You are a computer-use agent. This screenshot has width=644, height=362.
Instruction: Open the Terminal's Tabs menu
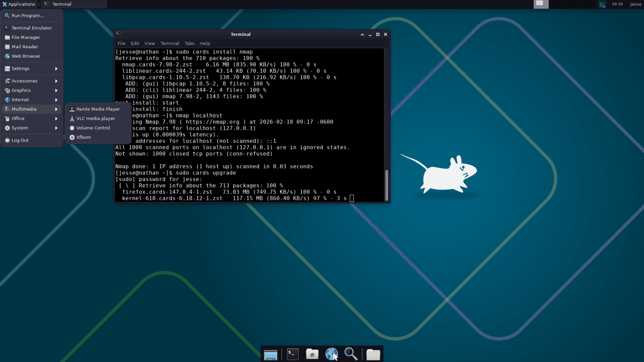(x=189, y=43)
